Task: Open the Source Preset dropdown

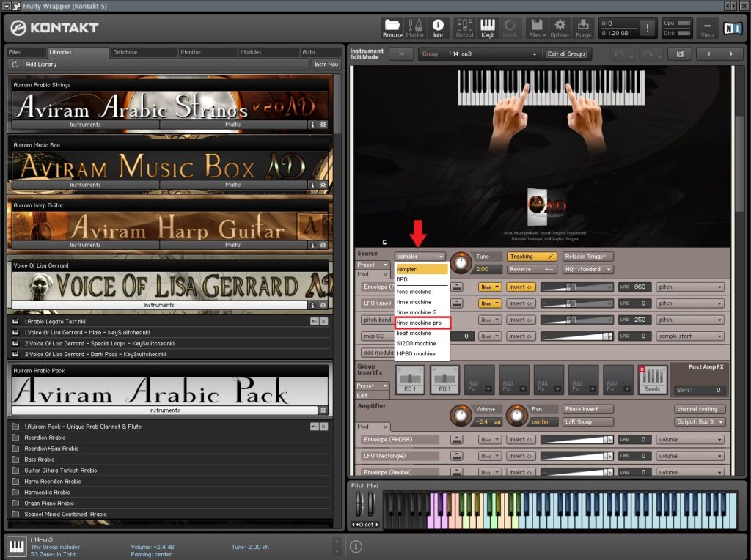Action: pos(373,265)
